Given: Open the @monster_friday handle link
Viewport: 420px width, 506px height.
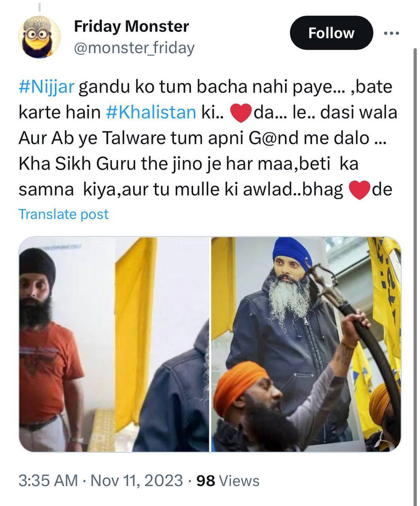Looking at the screenshot, I should [134, 48].
